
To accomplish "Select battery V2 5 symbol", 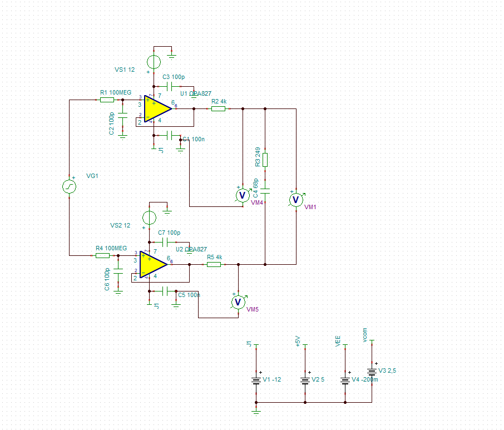I will [x=305, y=381].
